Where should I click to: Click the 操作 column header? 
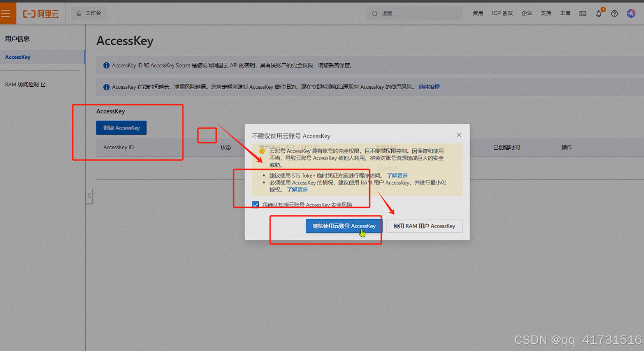pos(567,147)
